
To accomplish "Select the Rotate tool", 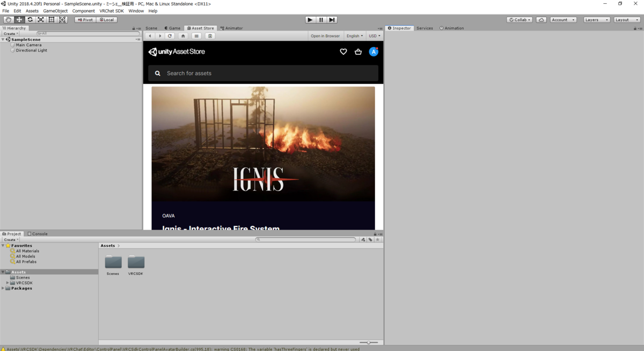I will pos(30,20).
